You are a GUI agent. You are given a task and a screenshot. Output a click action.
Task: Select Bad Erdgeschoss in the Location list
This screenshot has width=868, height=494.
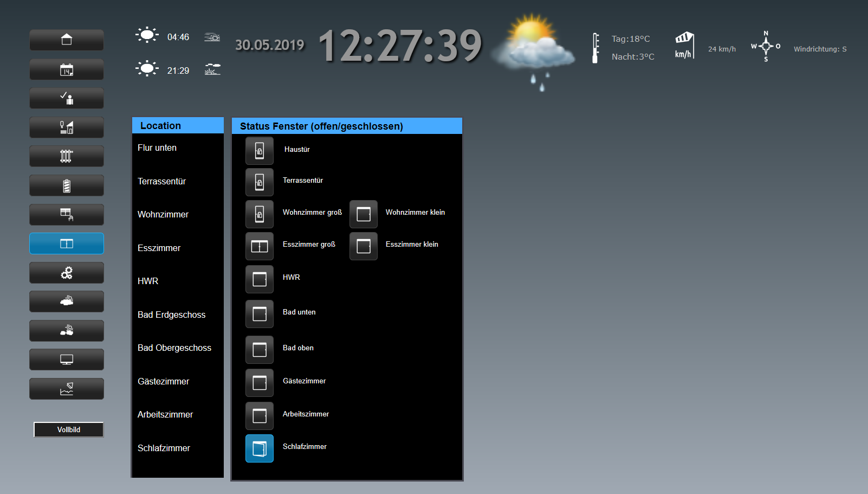[x=171, y=315]
